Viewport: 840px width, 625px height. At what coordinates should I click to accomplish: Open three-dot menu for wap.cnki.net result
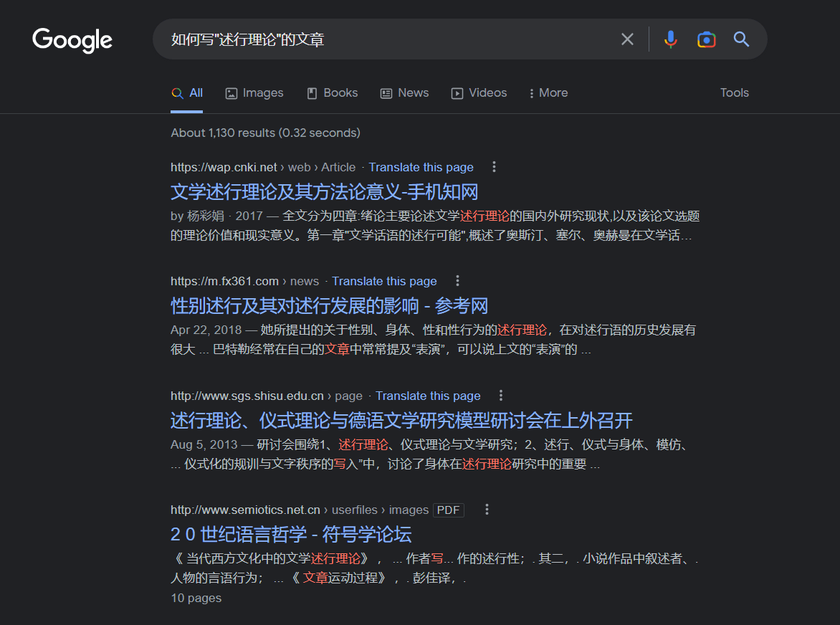494,167
